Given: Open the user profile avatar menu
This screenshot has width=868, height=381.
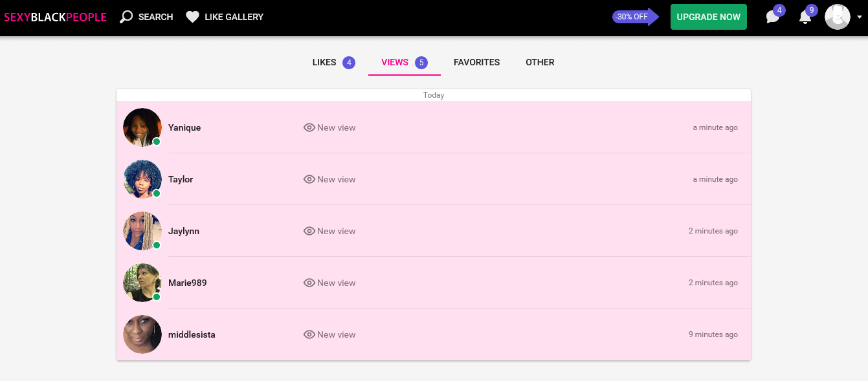Looking at the screenshot, I should (838, 17).
